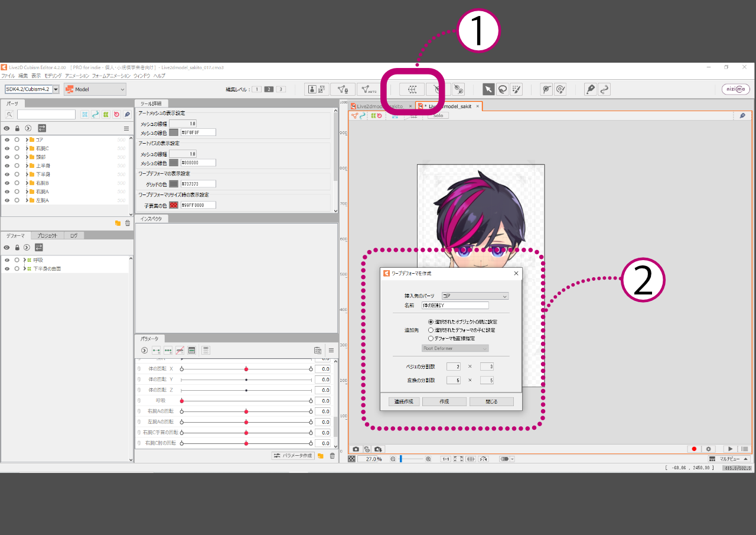Viewport: 756px width, 535px height.
Task: Click the Parts panel trash icon
Action: click(x=127, y=223)
